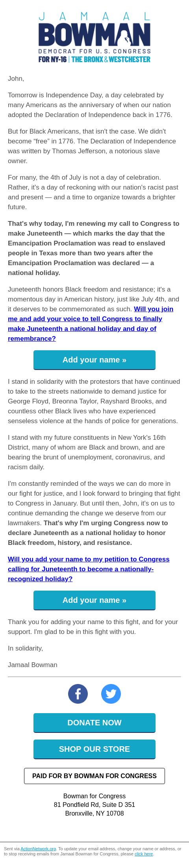Click the FOR NY-16 text in the logo
This screenshot has width=189, height=868.
coord(52,59)
